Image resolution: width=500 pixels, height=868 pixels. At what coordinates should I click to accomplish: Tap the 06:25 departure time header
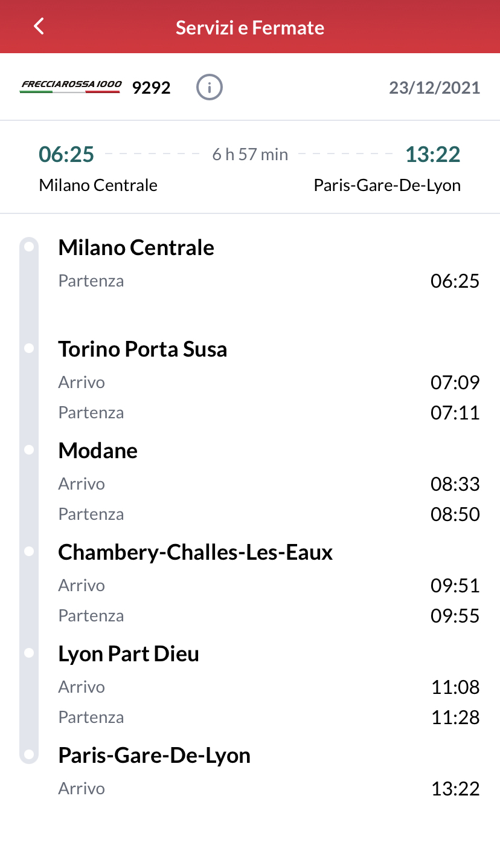66,155
